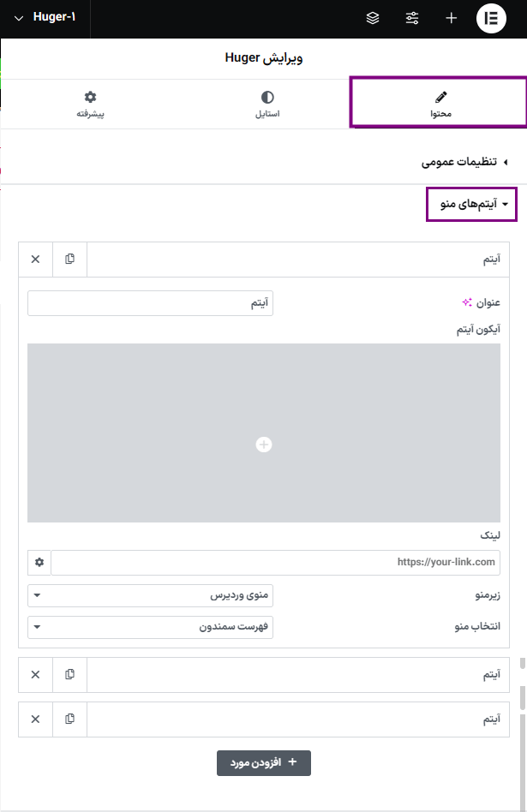Delete the second آیتم item

pos(35,674)
